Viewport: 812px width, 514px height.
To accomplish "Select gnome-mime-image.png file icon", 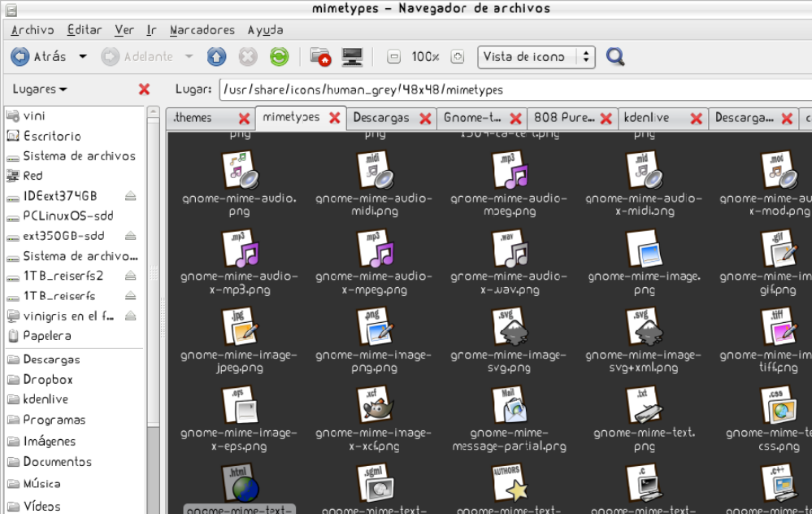I will point(645,248).
